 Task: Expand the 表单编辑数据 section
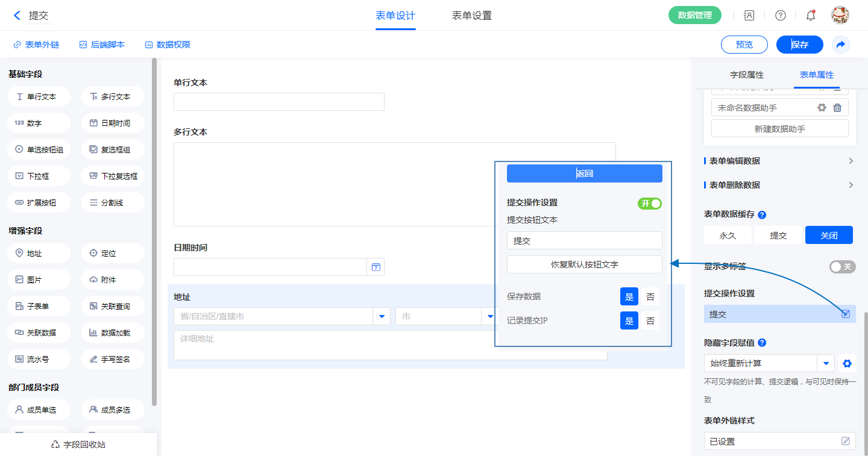(x=851, y=161)
